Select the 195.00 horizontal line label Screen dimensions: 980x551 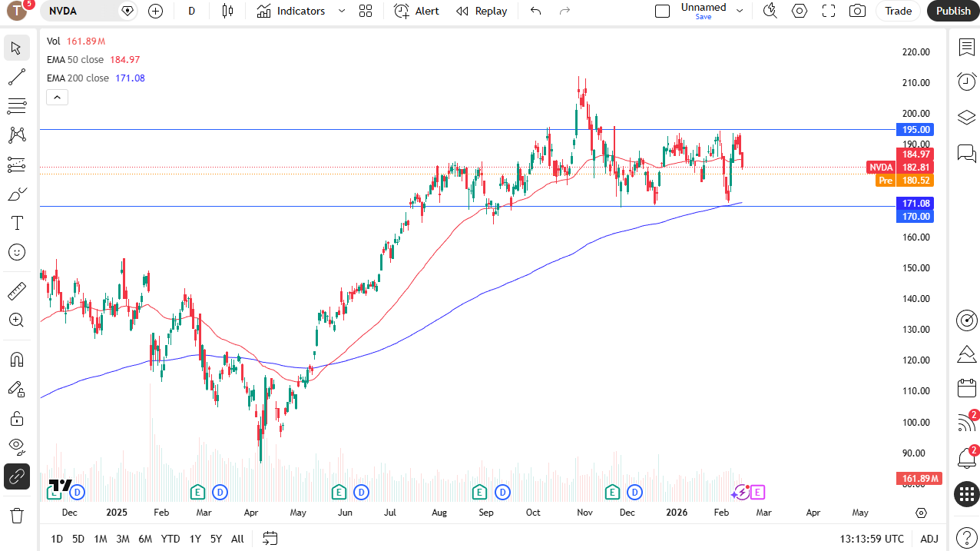pyautogui.click(x=915, y=130)
